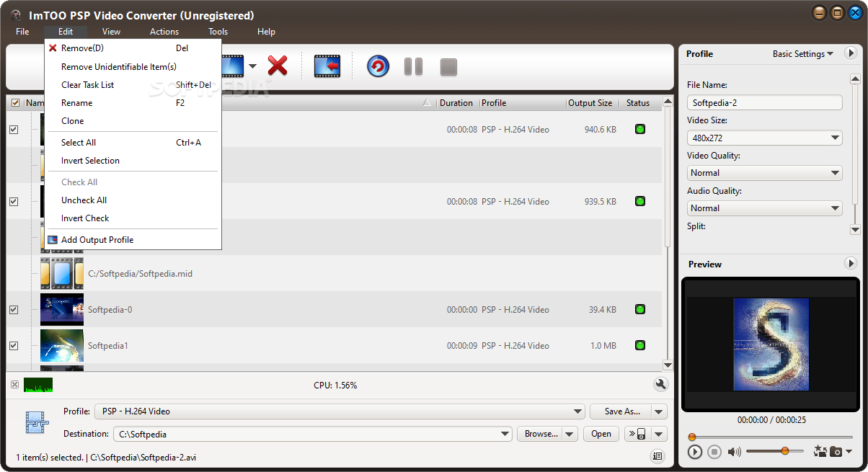This screenshot has width=868, height=472.
Task: Open the wrench settings icon beside CPU usage
Action: (660, 385)
